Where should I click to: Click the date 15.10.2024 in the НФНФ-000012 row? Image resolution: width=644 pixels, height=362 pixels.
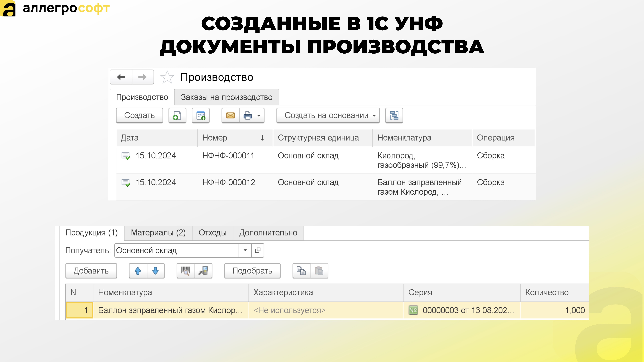155,182
